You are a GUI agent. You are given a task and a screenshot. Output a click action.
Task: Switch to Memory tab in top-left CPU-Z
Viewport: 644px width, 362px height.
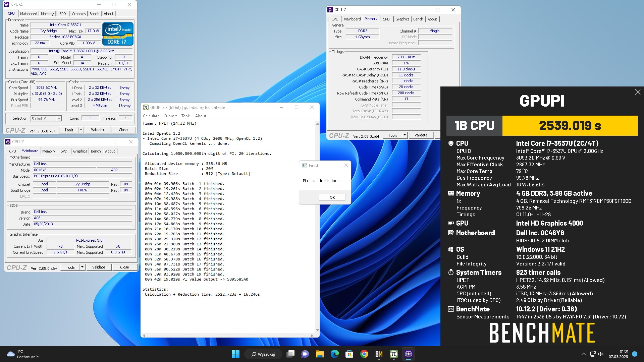47,14
